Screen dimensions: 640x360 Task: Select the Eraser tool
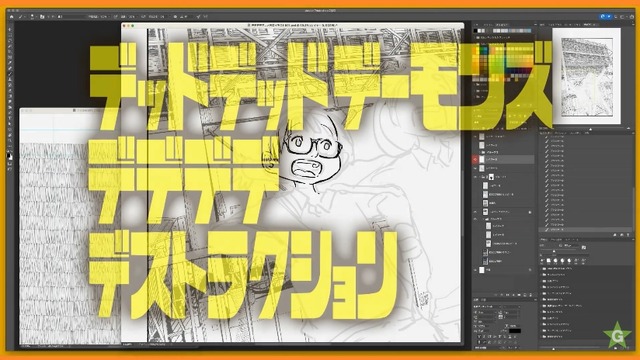click(10, 91)
